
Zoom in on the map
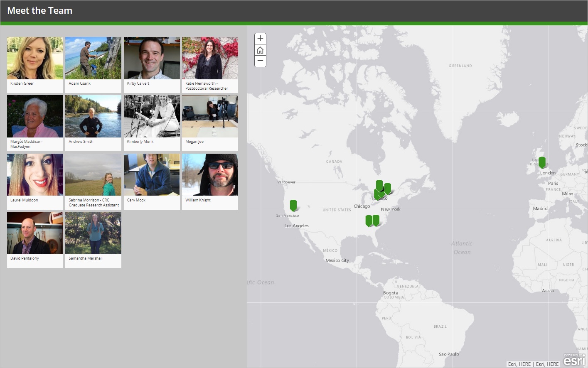[x=260, y=39]
